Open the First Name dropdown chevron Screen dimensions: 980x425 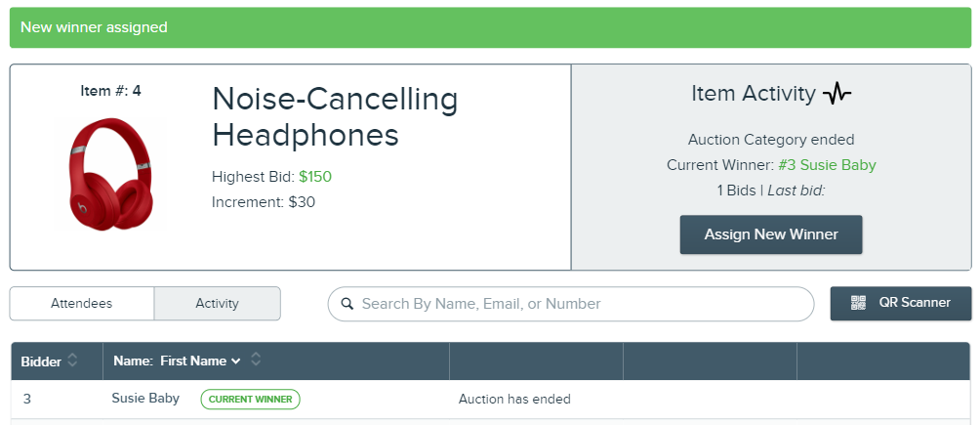click(235, 361)
